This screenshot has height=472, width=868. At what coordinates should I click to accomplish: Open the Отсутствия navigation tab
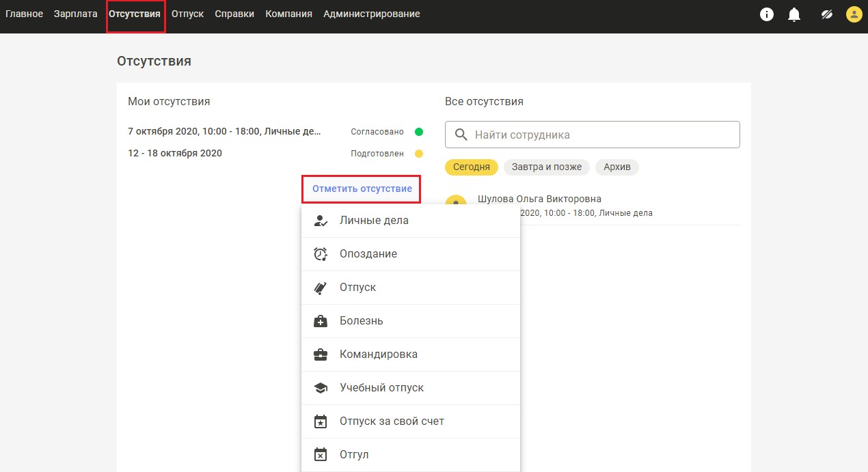pyautogui.click(x=135, y=14)
